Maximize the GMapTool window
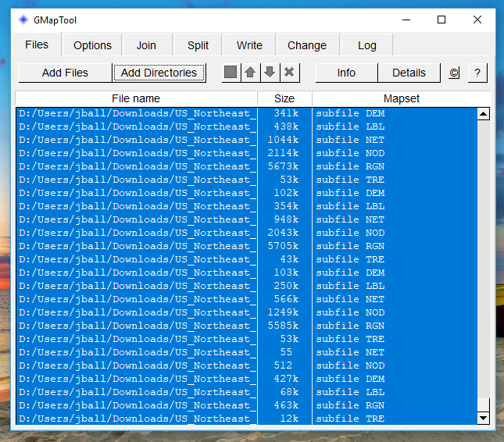Image resolution: width=504 pixels, height=442 pixels. 441,20
